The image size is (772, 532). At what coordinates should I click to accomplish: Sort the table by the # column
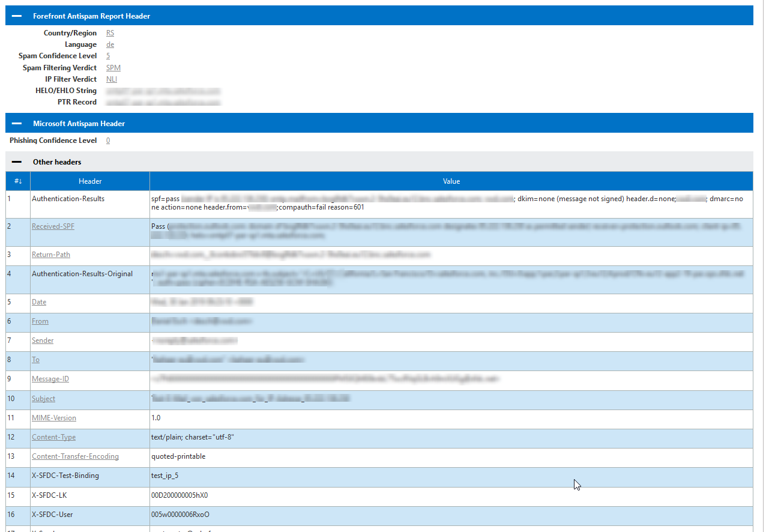tap(18, 181)
